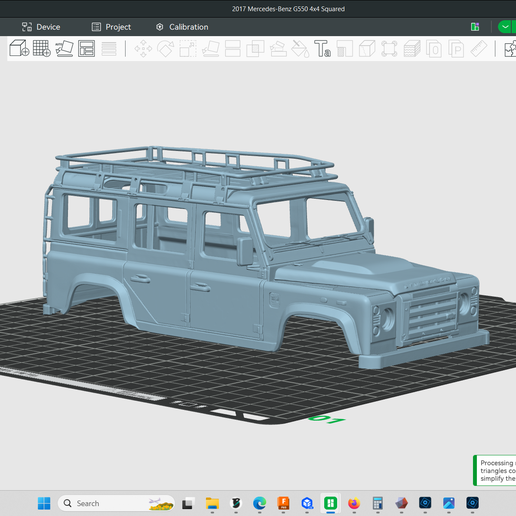Image resolution: width=516 pixels, height=516 pixels.
Task: Click the green 01 plate label
Action: coord(327,420)
